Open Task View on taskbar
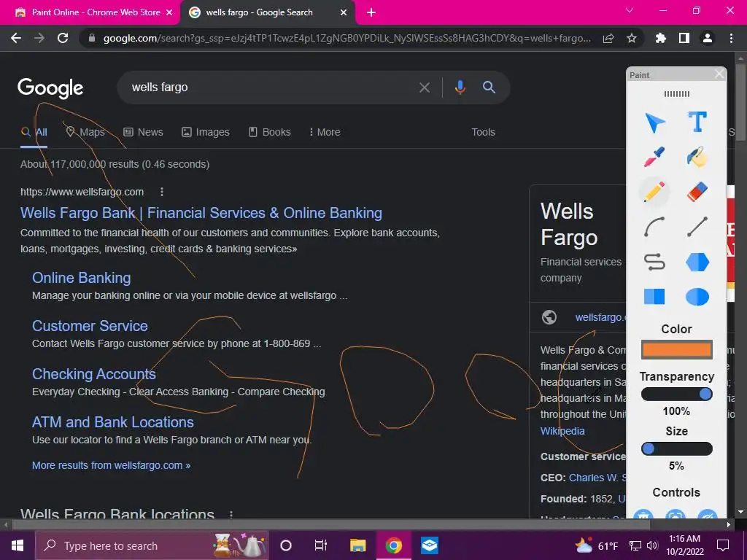The width and height of the screenshot is (747, 560). coord(321,545)
